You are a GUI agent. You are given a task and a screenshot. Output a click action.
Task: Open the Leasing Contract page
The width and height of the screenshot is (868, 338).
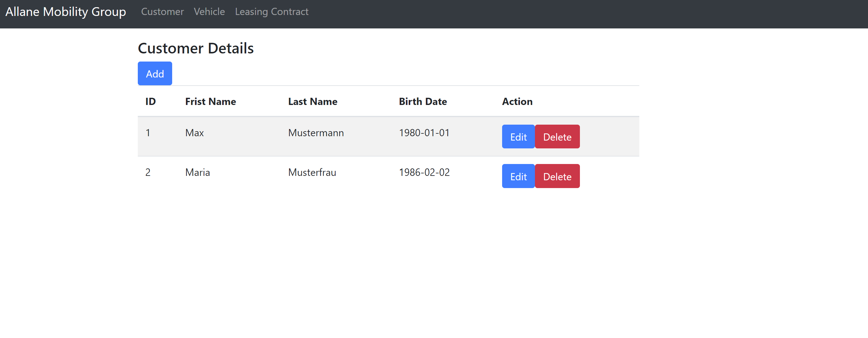point(272,12)
